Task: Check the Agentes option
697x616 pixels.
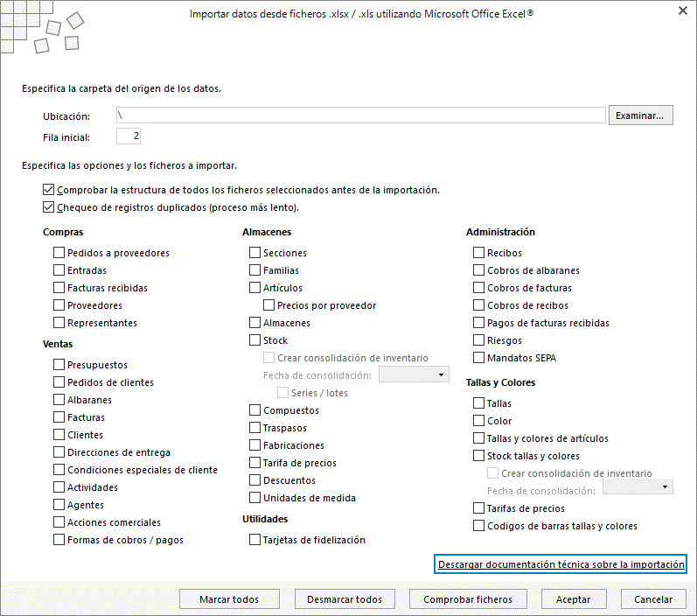Action: tap(59, 505)
